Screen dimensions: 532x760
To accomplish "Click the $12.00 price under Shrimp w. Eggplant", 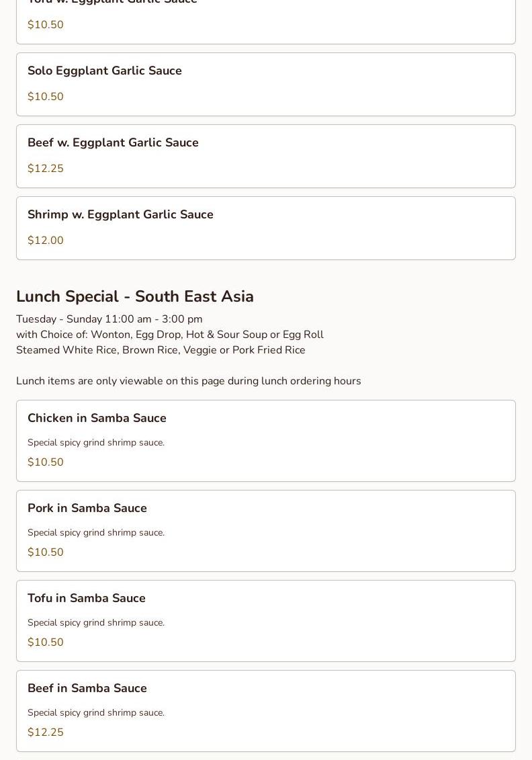I will (46, 241).
